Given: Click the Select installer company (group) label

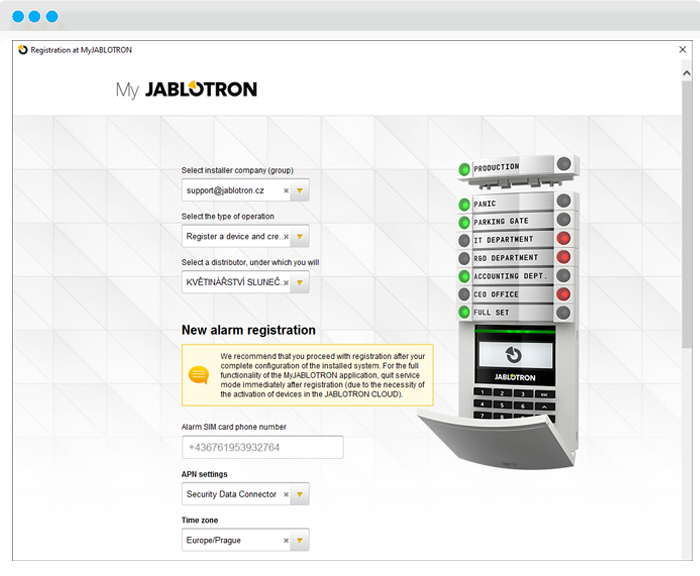Looking at the screenshot, I should tap(238, 171).
